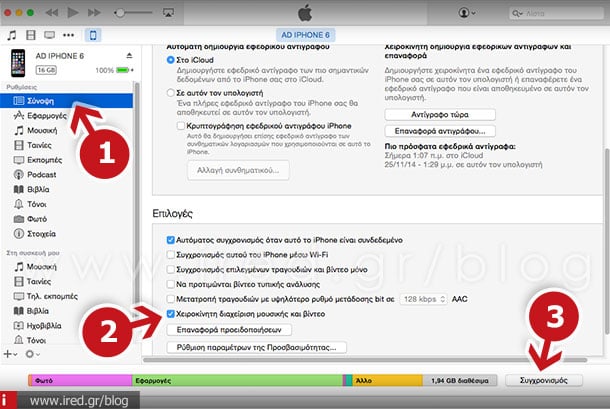Toggle Αυτόματος συγχρονισμός checkbox
The image size is (610, 409).
[170, 240]
